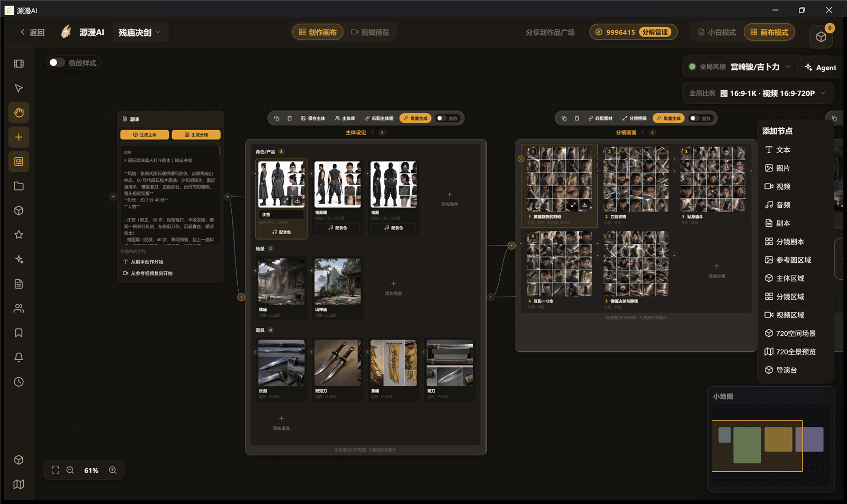The height and width of the screenshot is (504, 847).
Task: Switch to 剪辑预览 tab
Action: (370, 32)
